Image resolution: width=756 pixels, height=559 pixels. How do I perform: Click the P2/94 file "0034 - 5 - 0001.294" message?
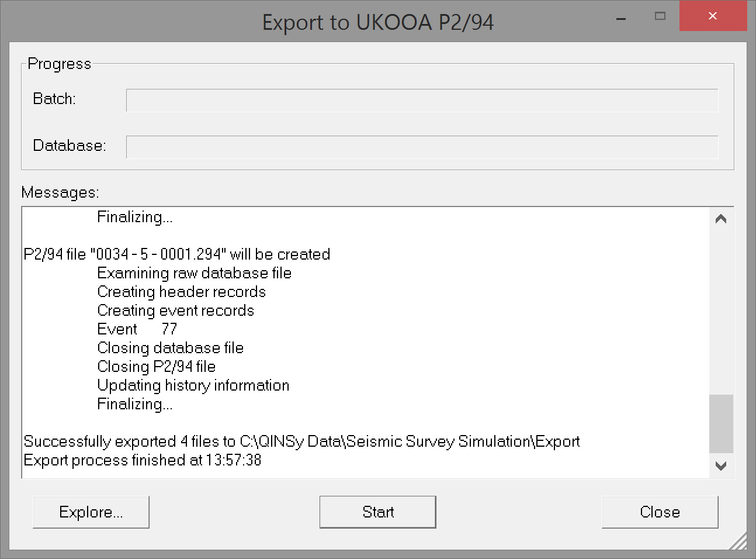(x=177, y=254)
